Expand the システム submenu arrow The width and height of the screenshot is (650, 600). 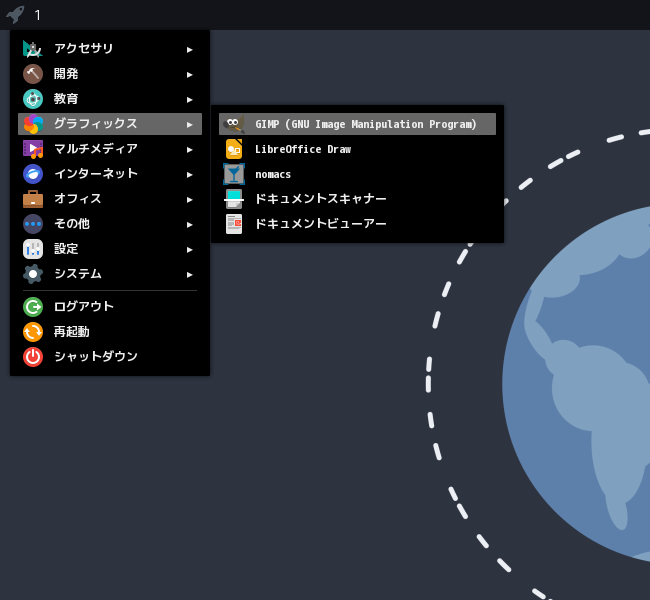click(x=189, y=274)
